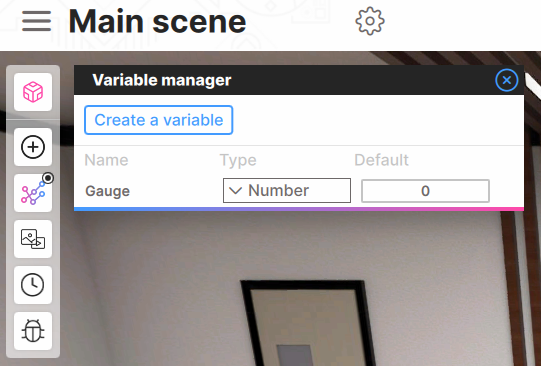
Task: Select the Gauge variable name
Action: click(108, 191)
